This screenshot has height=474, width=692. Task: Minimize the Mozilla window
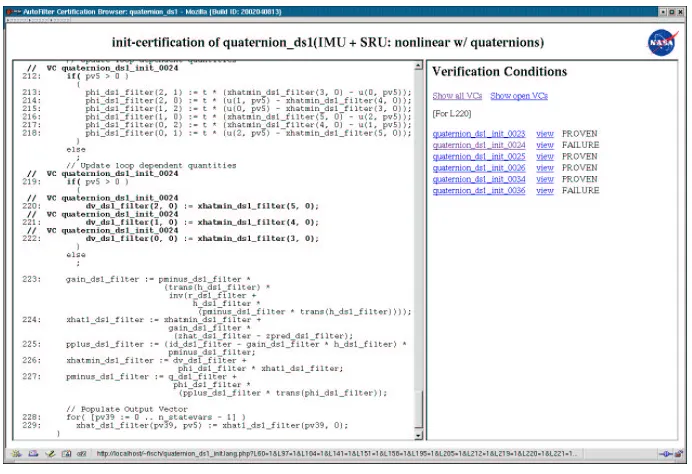tap(663, 12)
